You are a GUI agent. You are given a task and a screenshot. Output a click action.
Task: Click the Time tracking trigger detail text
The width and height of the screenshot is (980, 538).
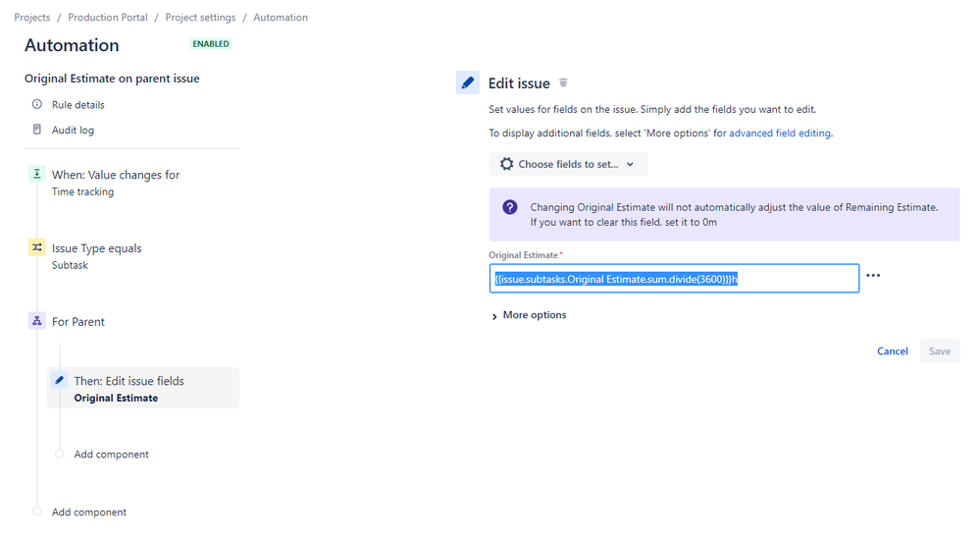click(x=82, y=191)
